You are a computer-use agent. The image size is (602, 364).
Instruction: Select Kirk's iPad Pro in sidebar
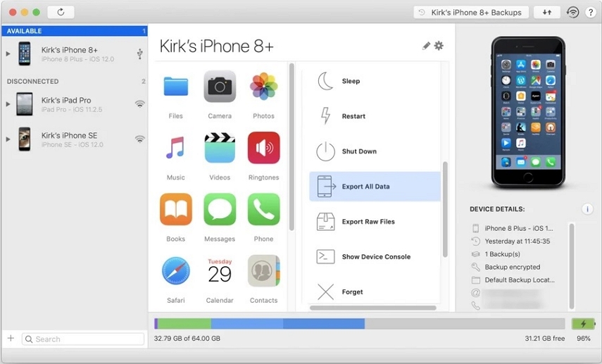point(75,104)
